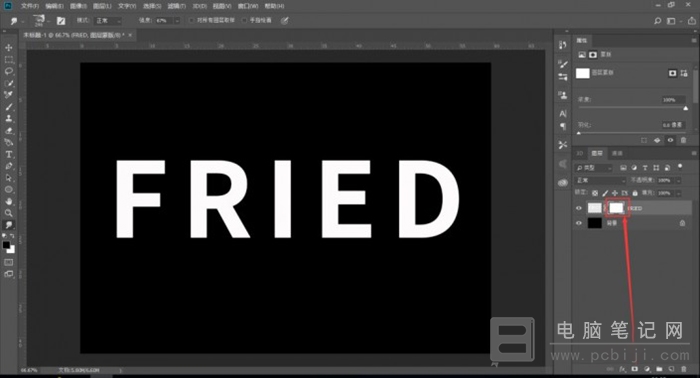Open the workspace switcher icon

(x=671, y=21)
